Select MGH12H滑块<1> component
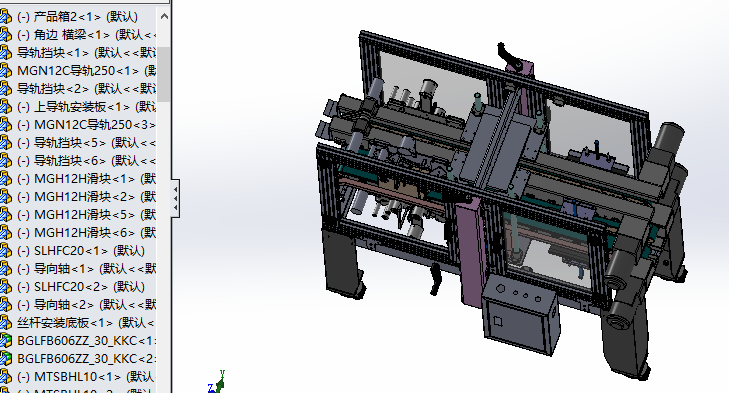Viewport: 729px width, 393px height. [86, 179]
